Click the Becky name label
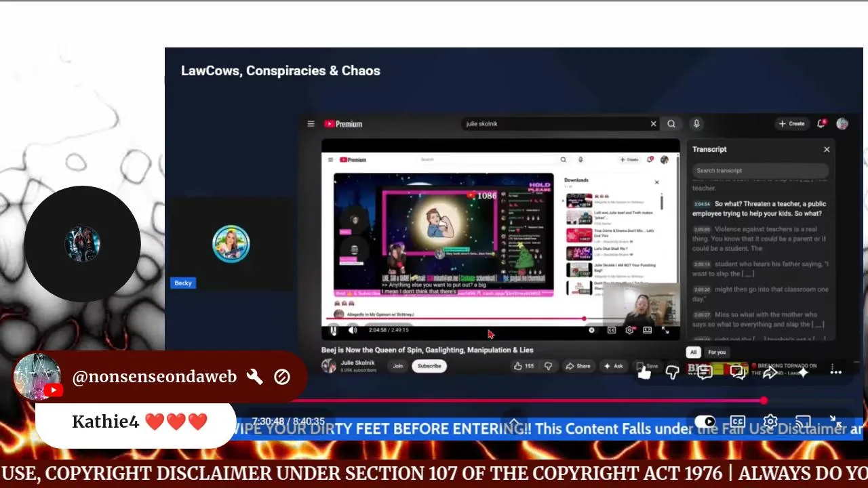 coord(183,283)
